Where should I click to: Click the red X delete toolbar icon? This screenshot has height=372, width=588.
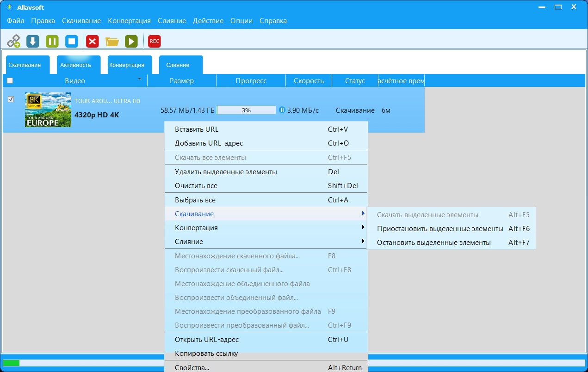pyautogui.click(x=93, y=41)
